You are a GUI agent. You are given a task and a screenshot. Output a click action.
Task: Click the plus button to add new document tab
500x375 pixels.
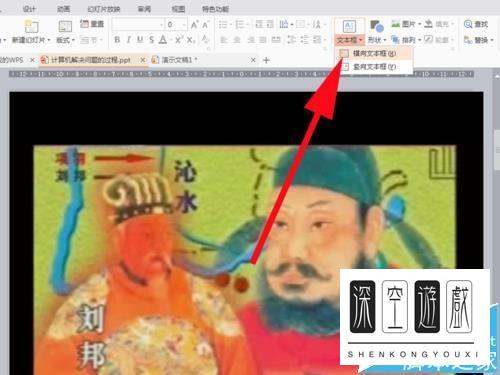266,60
